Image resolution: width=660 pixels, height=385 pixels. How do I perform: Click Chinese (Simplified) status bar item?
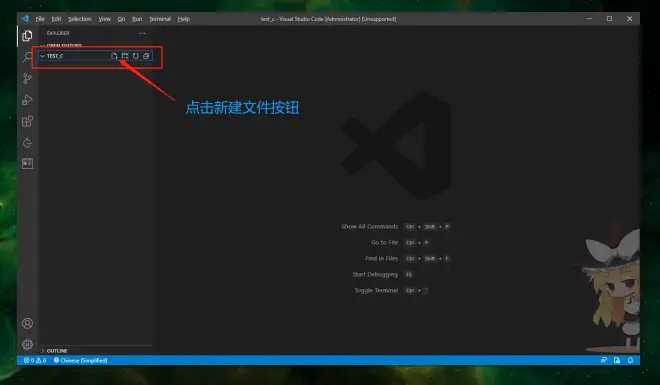click(80, 361)
